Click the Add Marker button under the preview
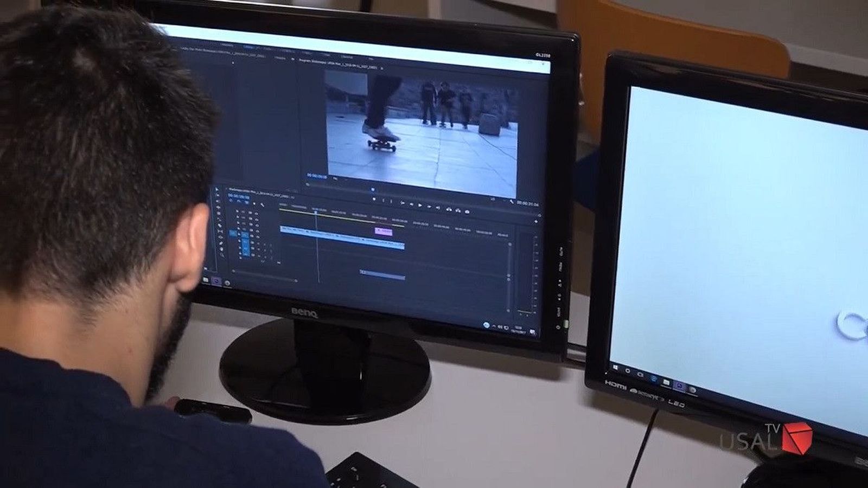Image resolution: width=868 pixels, height=488 pixels. (x=374, y=200)
